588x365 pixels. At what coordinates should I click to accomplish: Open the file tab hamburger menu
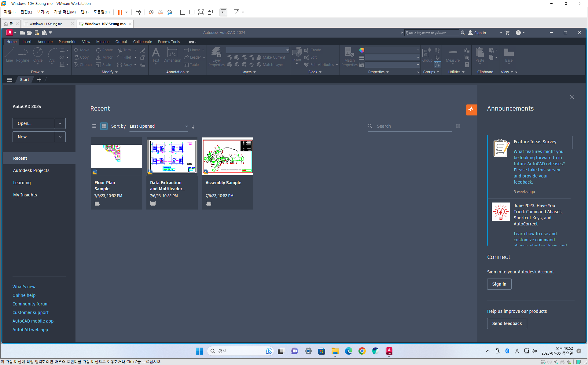tap(10, 80)
